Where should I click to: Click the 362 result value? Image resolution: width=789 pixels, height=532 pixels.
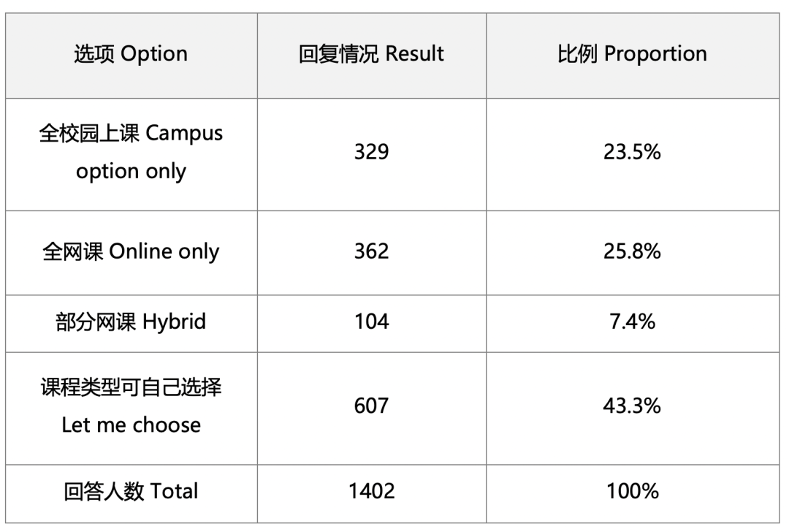click(x=371, y=251)
